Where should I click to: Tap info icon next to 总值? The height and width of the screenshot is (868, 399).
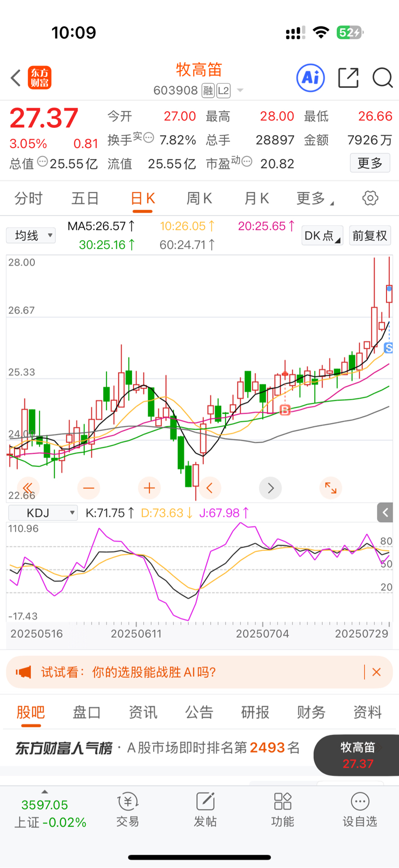[43, 162]
